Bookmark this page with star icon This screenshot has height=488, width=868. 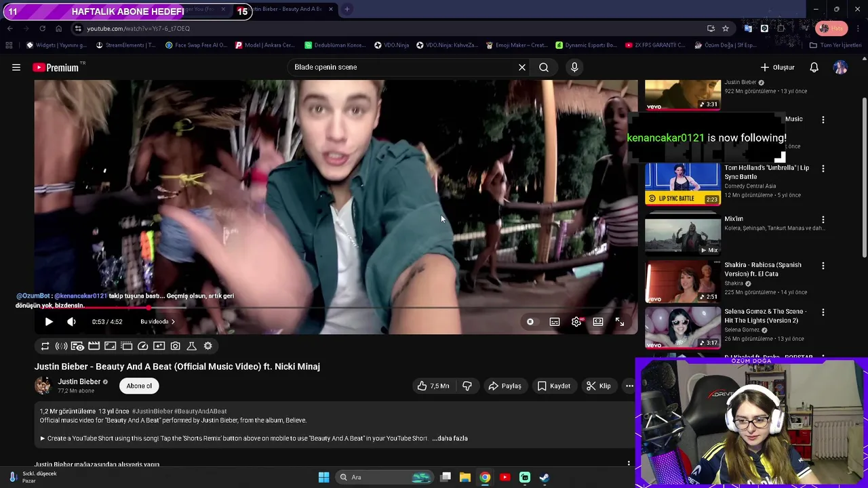tap(726, 28)
